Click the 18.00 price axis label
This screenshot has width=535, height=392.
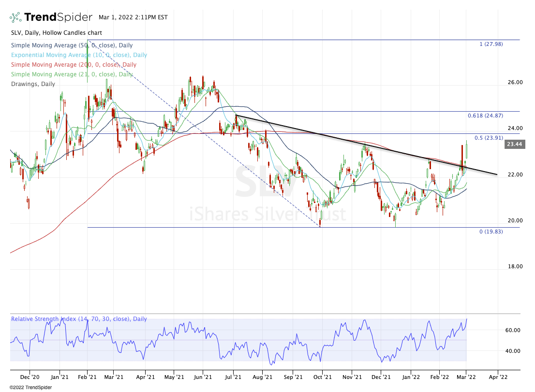pos(515,266)
